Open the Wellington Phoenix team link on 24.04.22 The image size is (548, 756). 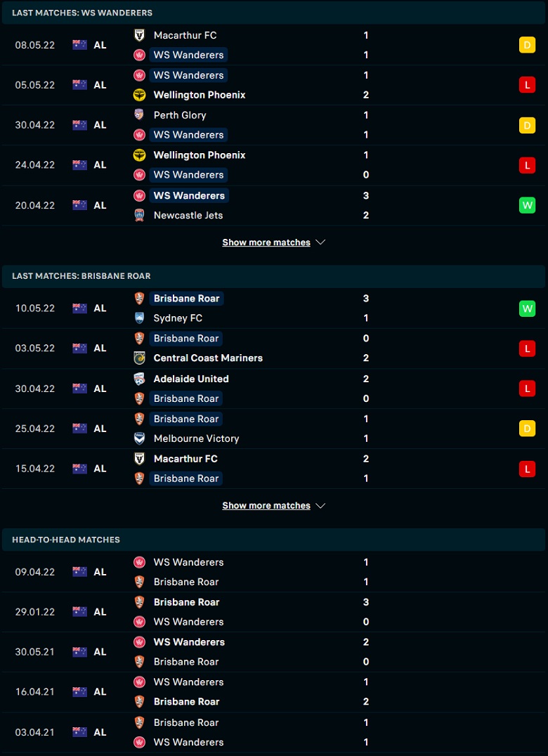(199, 155)
